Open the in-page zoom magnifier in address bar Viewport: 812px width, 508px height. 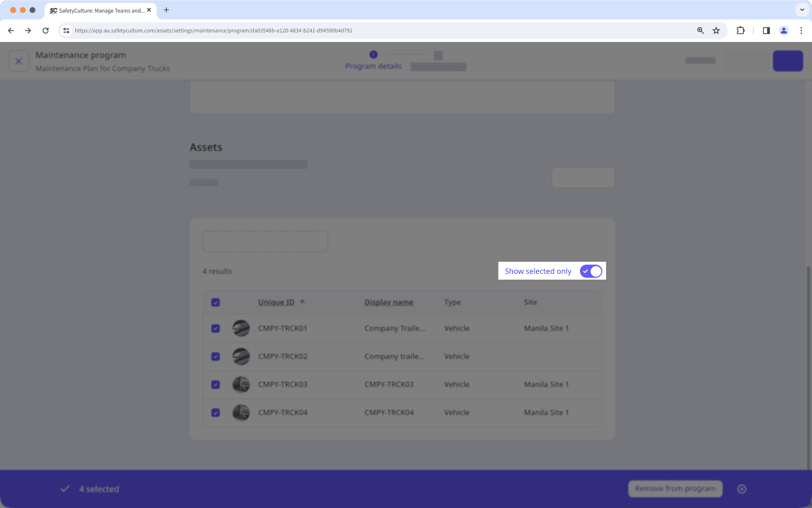700,30
